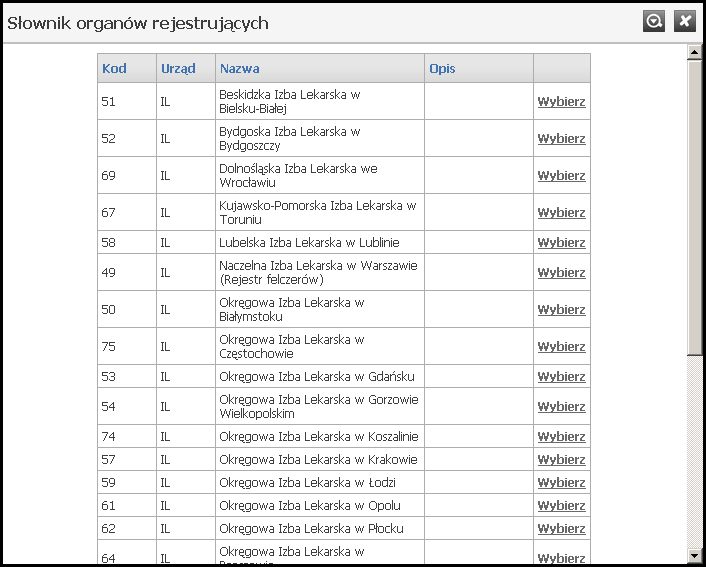
Task: Pick Wybierz for Izba Lekarska w Częstochowie
Action: pyautogui.click(x=561, y=347)
